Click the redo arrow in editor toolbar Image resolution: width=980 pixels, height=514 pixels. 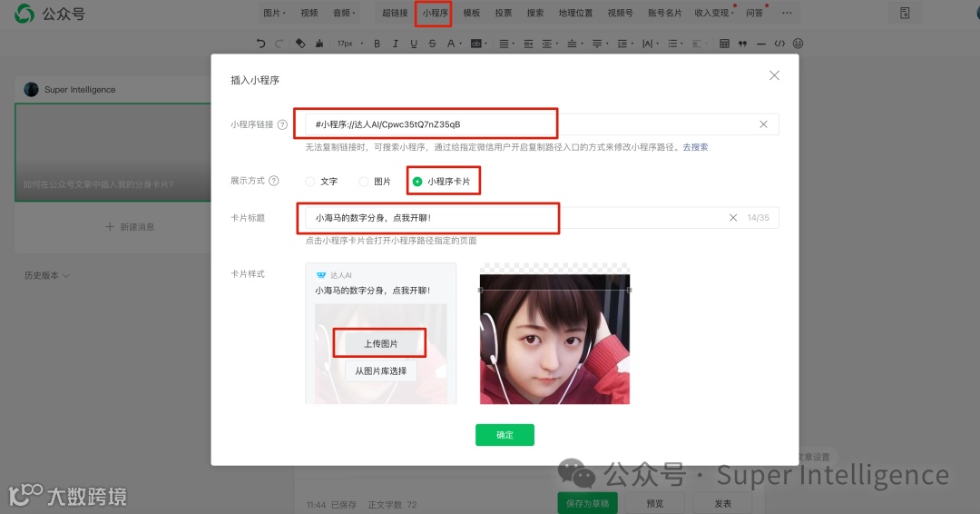click(x=279, y=44)
